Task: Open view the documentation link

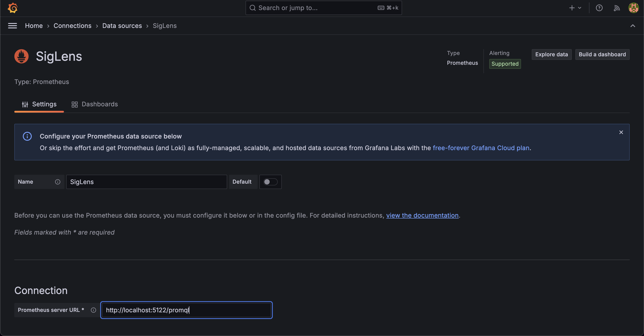Action: click(422, 215)
